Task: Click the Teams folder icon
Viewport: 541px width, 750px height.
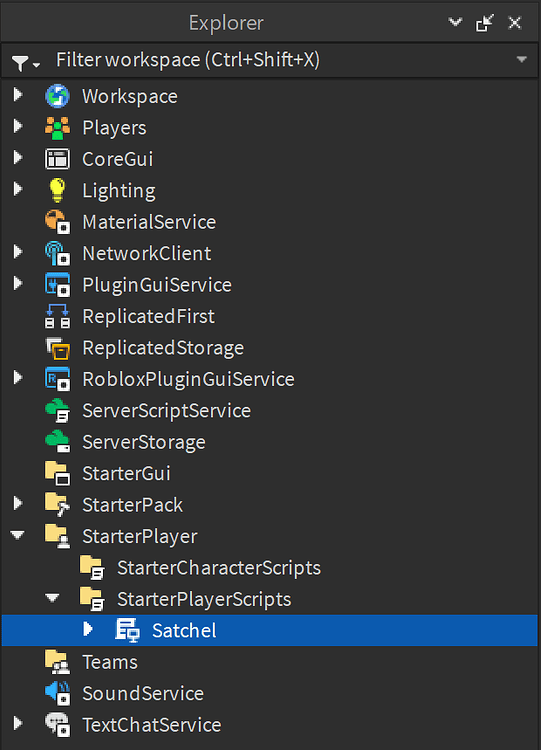Action: pyautogui.click(x=57, y=662)
